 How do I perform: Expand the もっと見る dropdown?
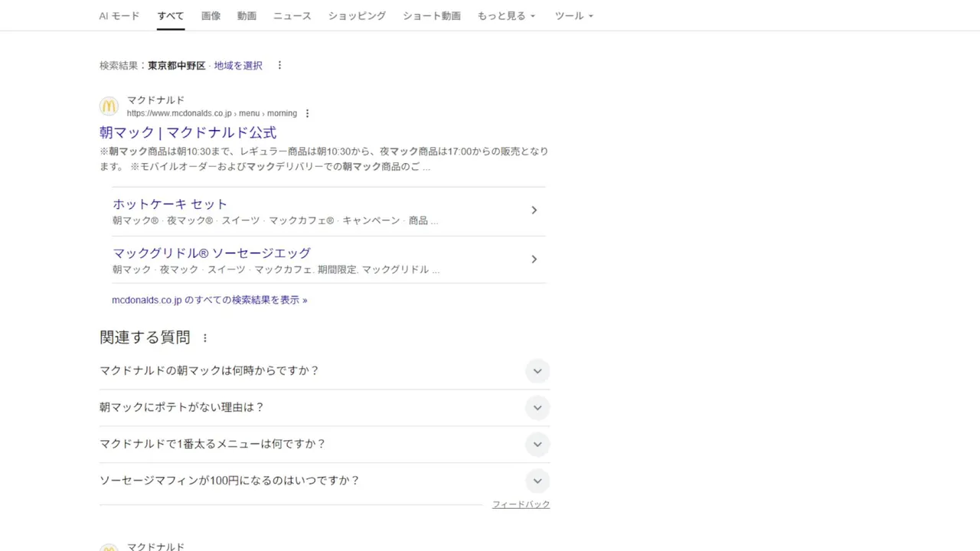(506, 15)
